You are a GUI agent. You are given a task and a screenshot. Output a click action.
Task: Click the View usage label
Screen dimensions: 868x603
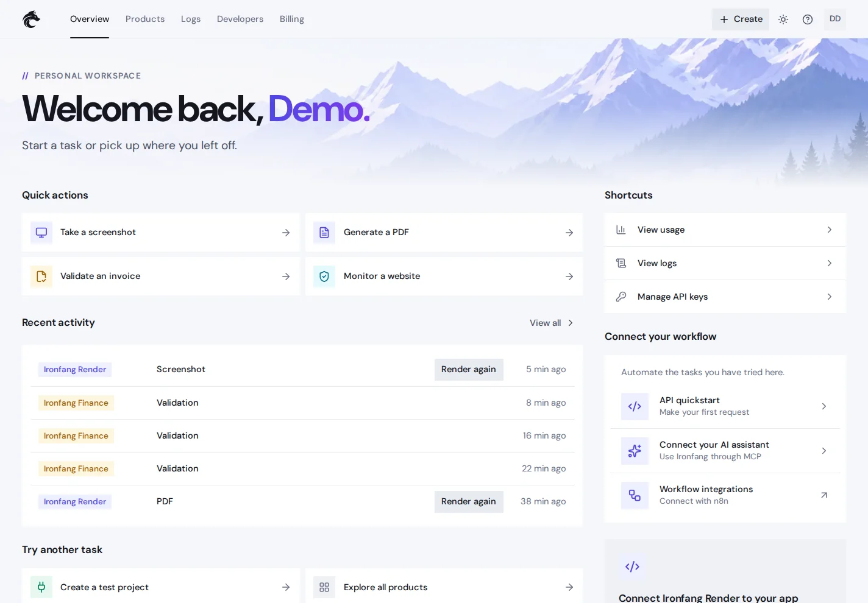(661, 230)
